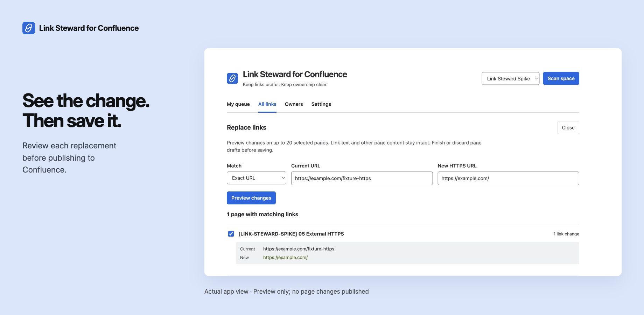This screenshot has height=315, width=644.
Task: Click the 'Keep links useful. Keep ownership clear.' tagline
Action: point(285,84)
